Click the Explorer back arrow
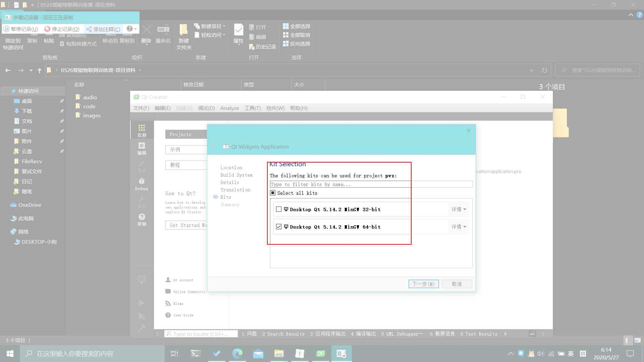The image size is (644, 362). click(8, 70)
